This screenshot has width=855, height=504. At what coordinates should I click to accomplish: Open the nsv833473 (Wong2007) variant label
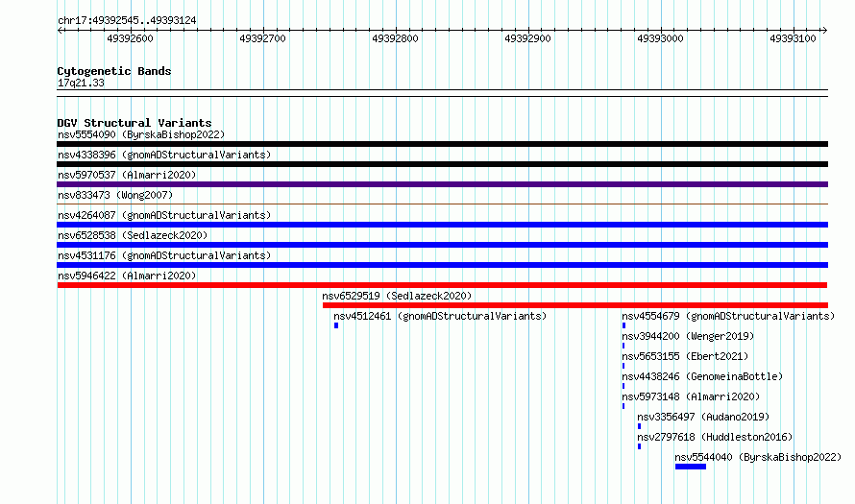[x=115, y=195]
